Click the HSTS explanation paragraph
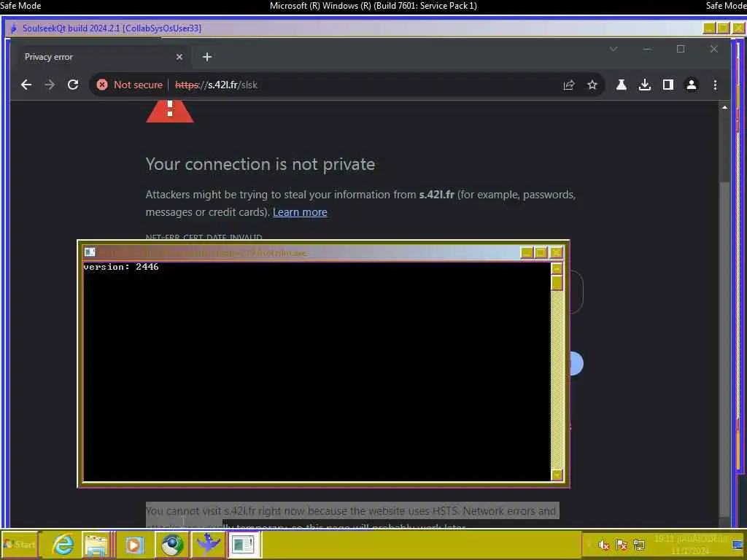The width and height of the screenshot is (747, 560). tap(352, 517)
